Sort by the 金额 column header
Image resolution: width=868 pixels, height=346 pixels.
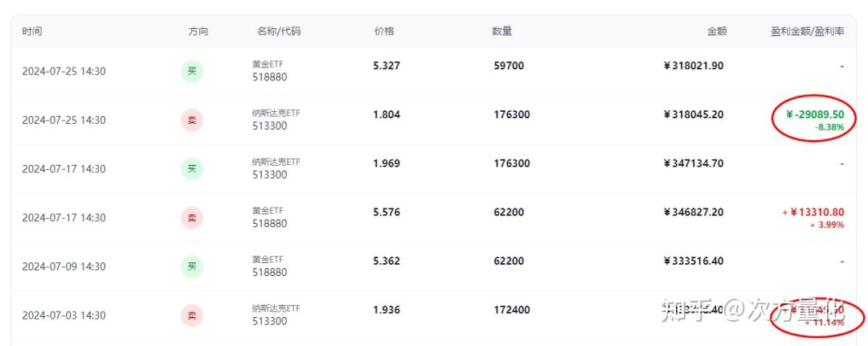pos(717,31)
